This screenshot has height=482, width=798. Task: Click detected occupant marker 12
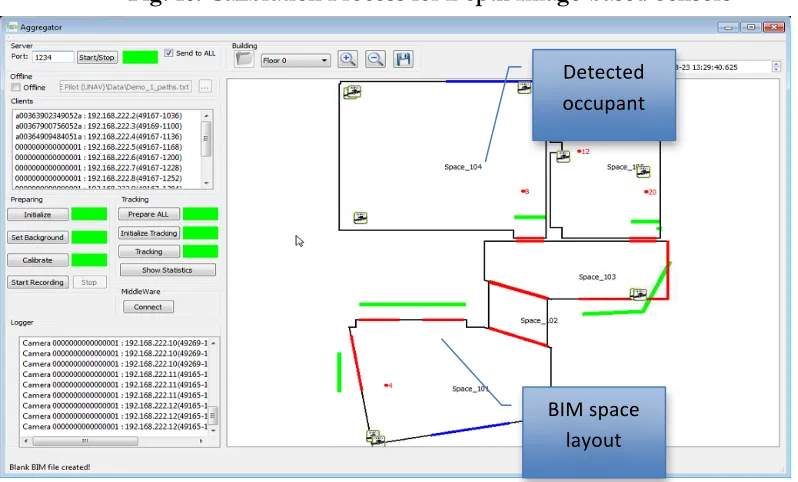pos(583,152)
